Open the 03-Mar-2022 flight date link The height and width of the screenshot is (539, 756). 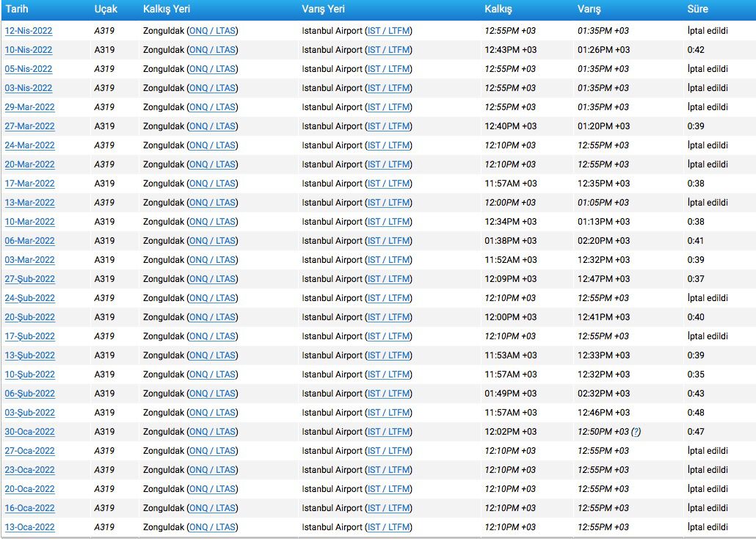(30, 260)
